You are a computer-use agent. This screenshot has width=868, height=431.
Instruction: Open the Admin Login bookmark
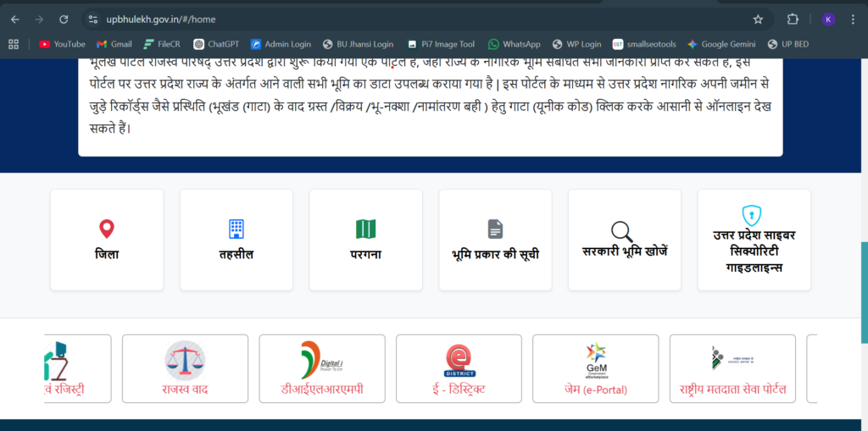pyautogui.click(x=281, y=44)
